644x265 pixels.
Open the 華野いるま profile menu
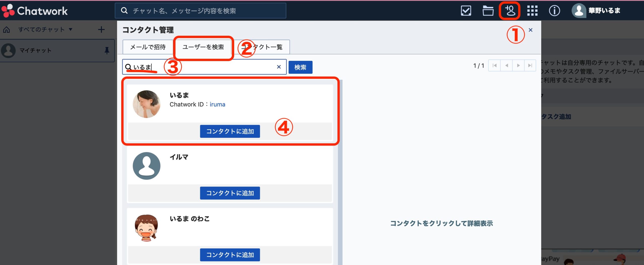tap(596, 11)
